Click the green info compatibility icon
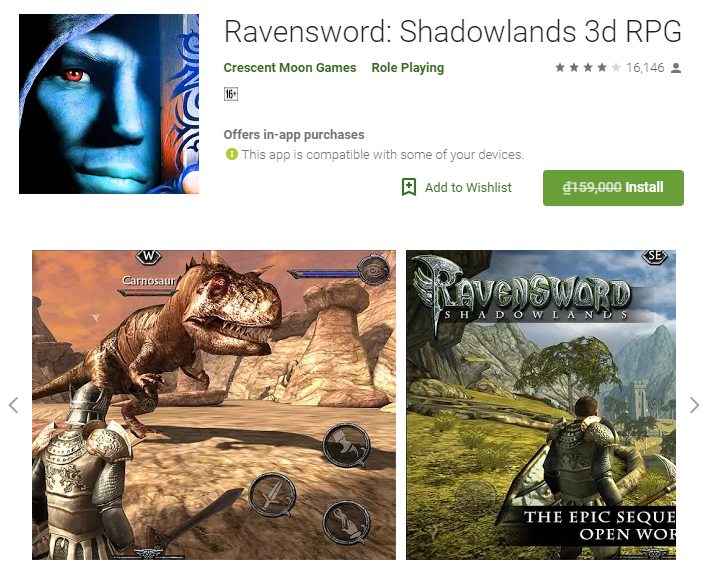 [232, 154]
